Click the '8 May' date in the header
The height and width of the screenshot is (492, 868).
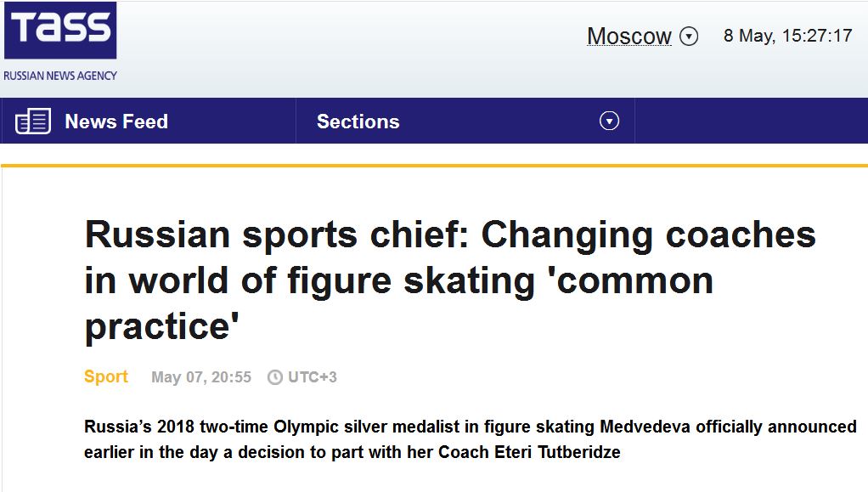747,36
